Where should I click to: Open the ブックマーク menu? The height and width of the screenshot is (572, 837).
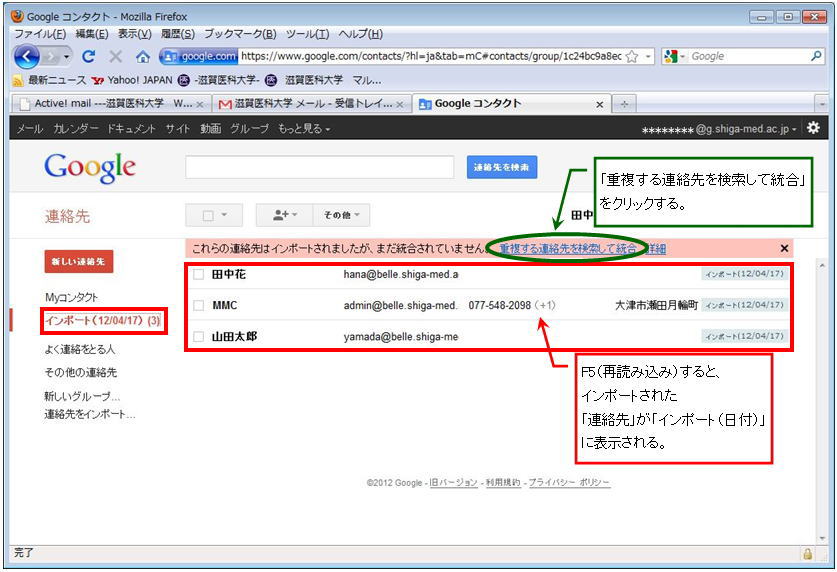(x=240, y=34)
